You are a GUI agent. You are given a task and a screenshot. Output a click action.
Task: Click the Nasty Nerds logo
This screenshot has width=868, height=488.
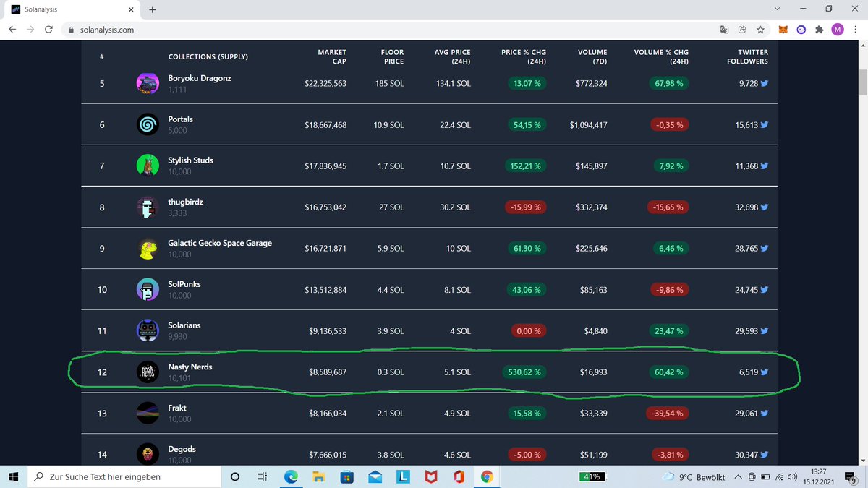point(148,372)
